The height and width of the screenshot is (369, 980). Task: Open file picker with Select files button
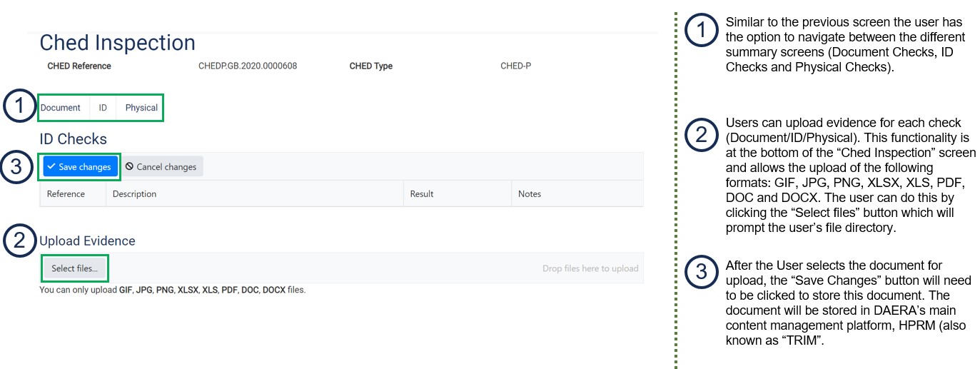75,268
